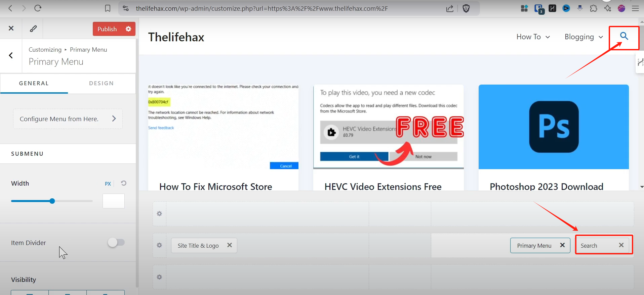Open settings gear for the Site Title row

(159, 245)
